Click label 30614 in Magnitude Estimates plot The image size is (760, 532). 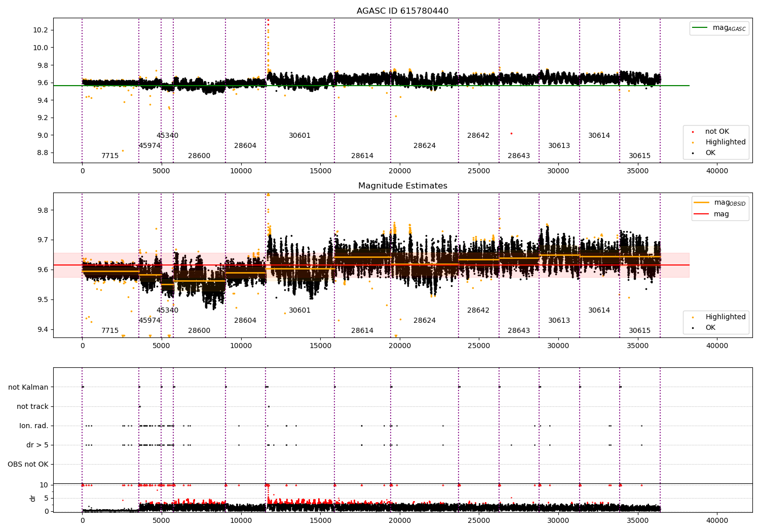point(599,311)
